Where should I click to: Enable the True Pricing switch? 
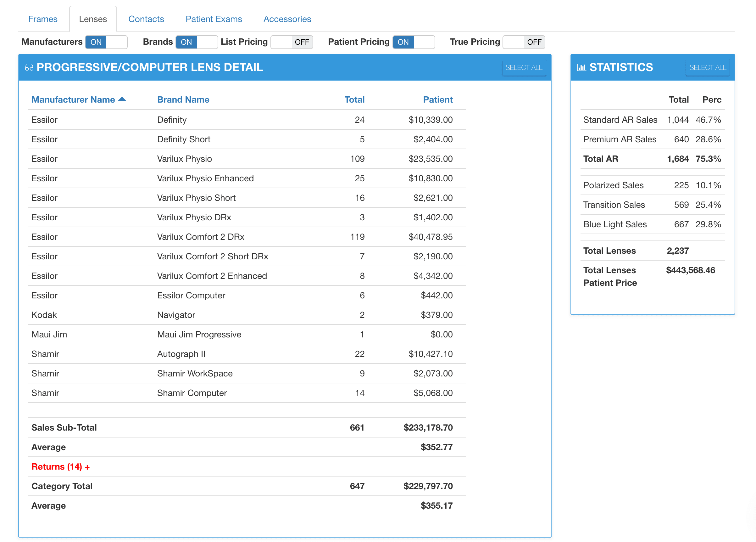click(x=524, y=42)
